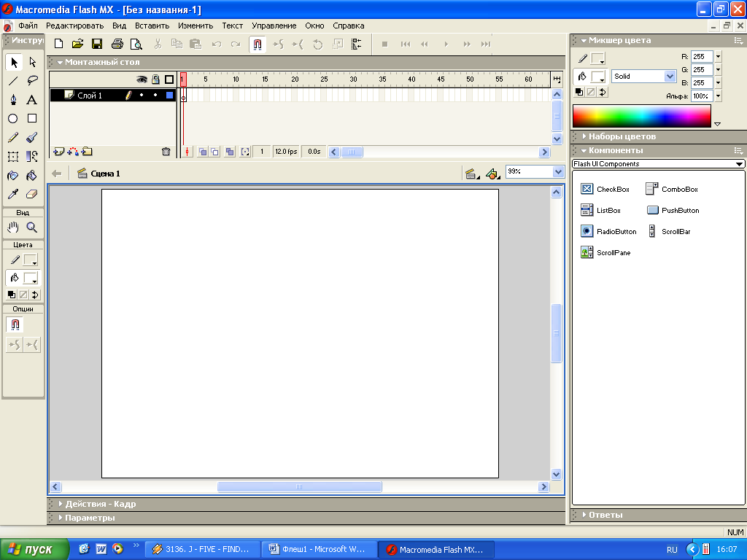The height and width of the screenshot is (560, 747).
Task: Open the toolbox stroke color swatch
Action: tap(31, 260)
